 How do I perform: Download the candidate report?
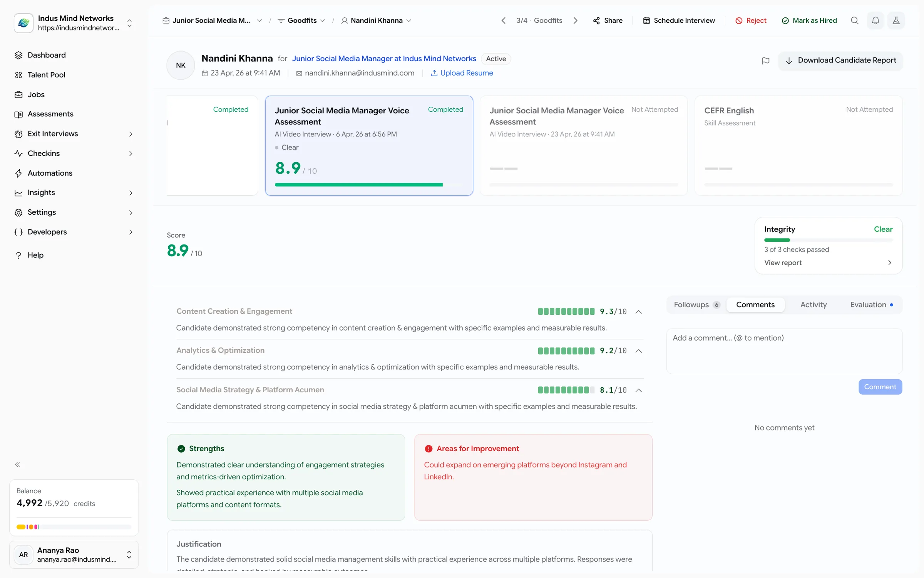[841, 60]
